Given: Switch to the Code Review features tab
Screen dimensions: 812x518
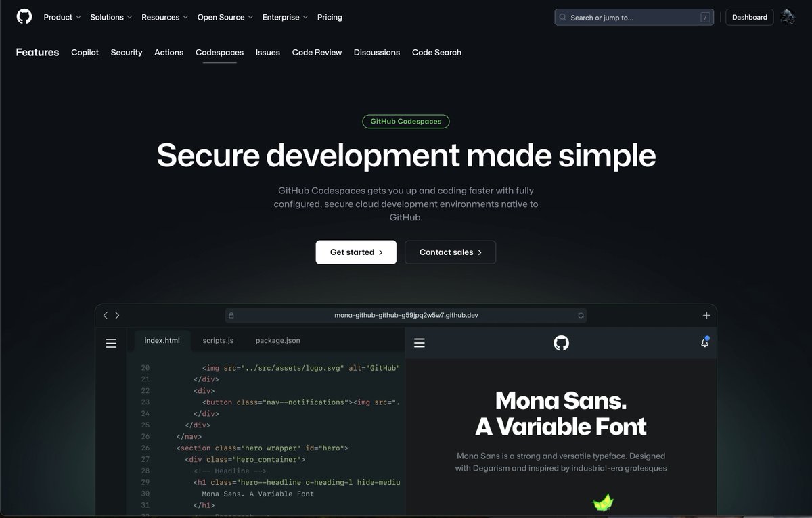Looking at the screenshot, I should [317, 52].
